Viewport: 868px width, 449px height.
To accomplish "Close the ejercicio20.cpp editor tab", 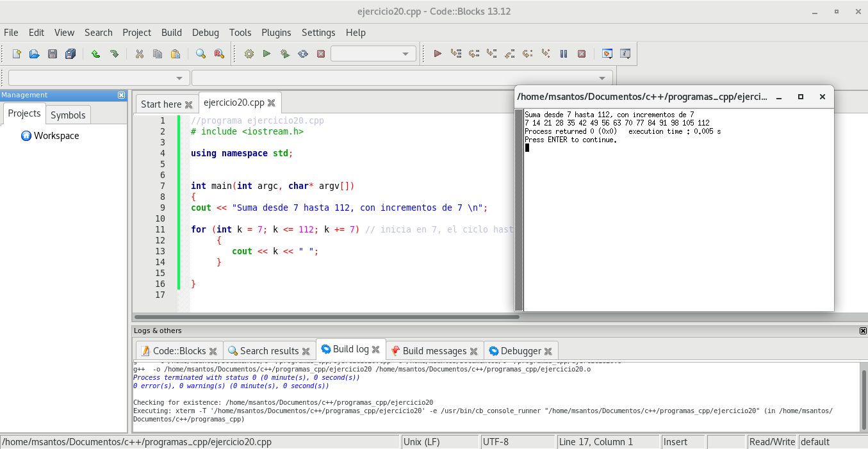I will pos(272,103).
